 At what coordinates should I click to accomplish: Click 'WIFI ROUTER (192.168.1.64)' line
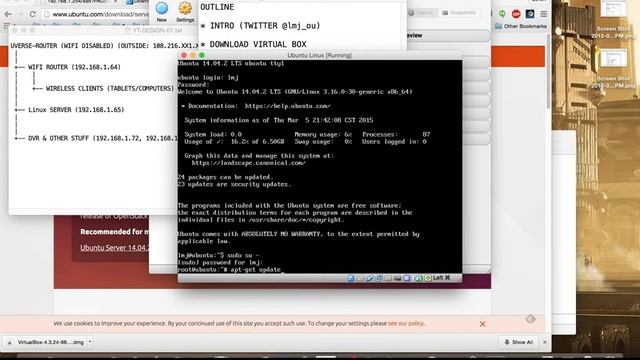point(74,67)
